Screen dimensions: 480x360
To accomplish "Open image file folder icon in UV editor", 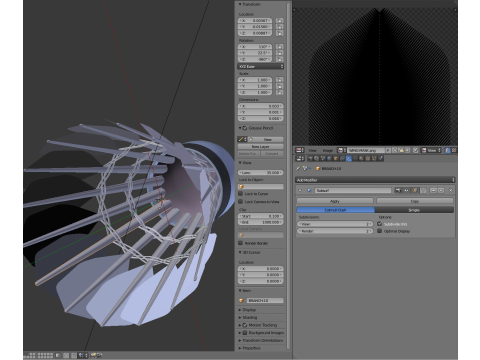I will [401, 150].
